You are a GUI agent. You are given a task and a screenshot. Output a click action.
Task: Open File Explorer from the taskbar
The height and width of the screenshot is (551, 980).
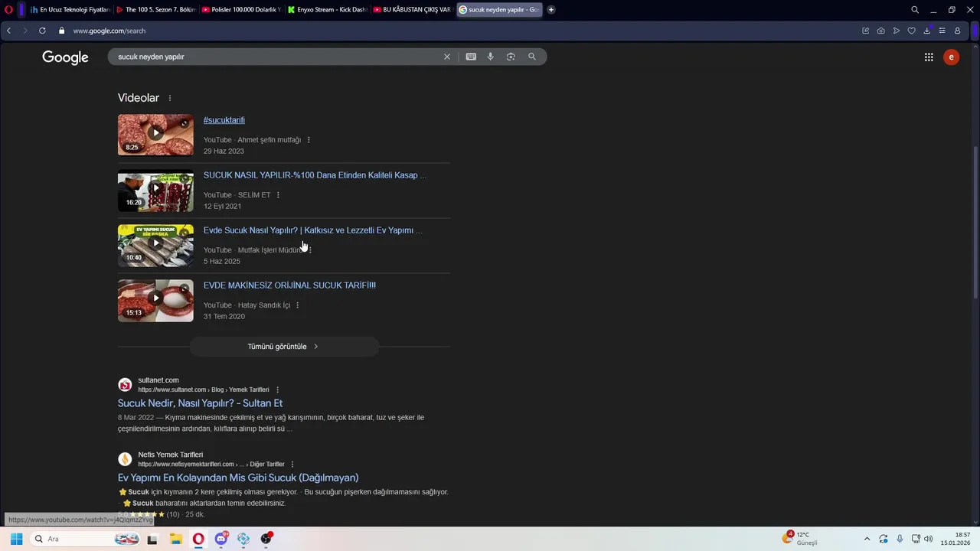[175, 539]
